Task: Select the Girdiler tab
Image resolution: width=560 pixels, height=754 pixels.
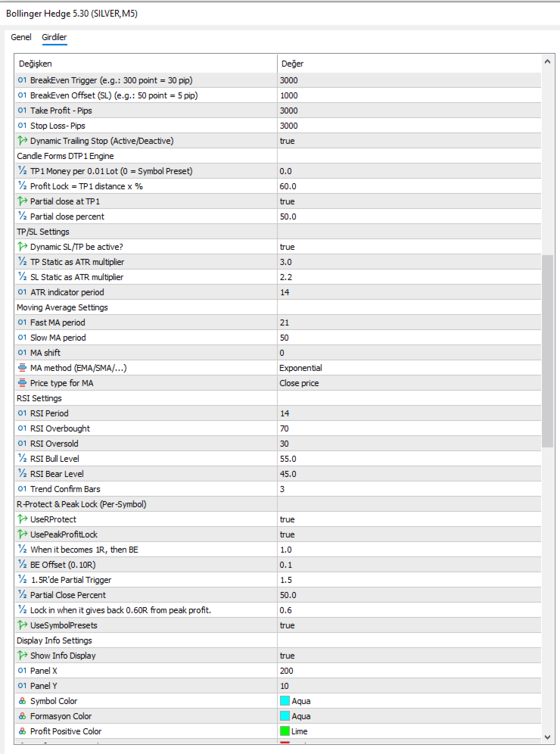Action: (x=54, y=37)
